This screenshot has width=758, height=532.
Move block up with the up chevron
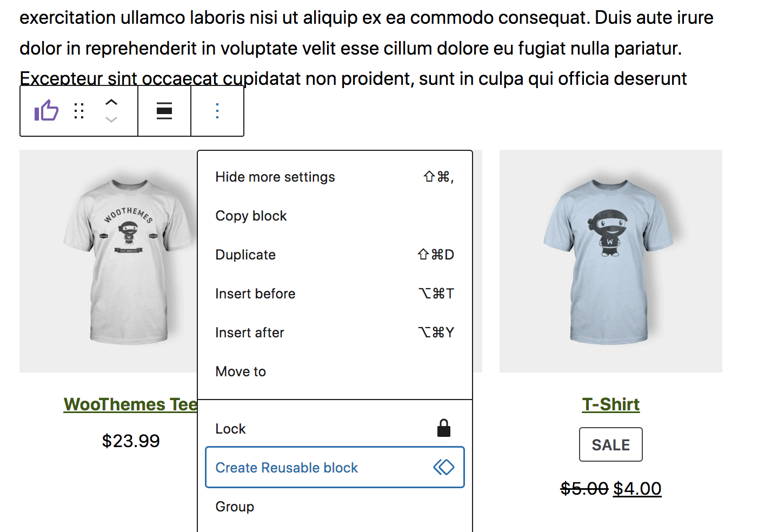pos(111,102)
